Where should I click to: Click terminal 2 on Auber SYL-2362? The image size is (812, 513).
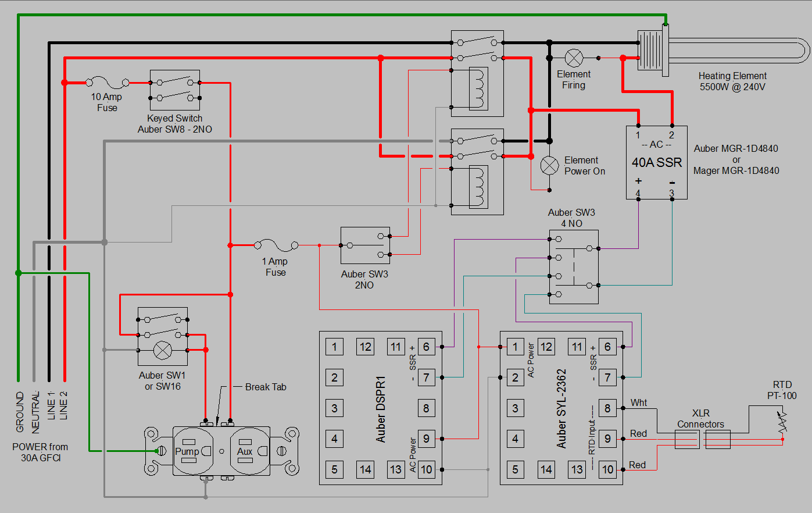(x=515, y=377)
